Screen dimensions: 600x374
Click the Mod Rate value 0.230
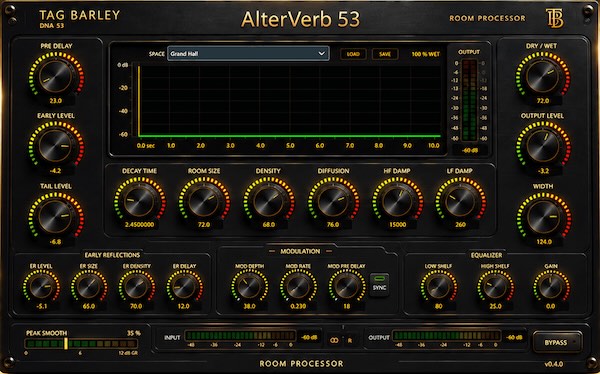298,306
